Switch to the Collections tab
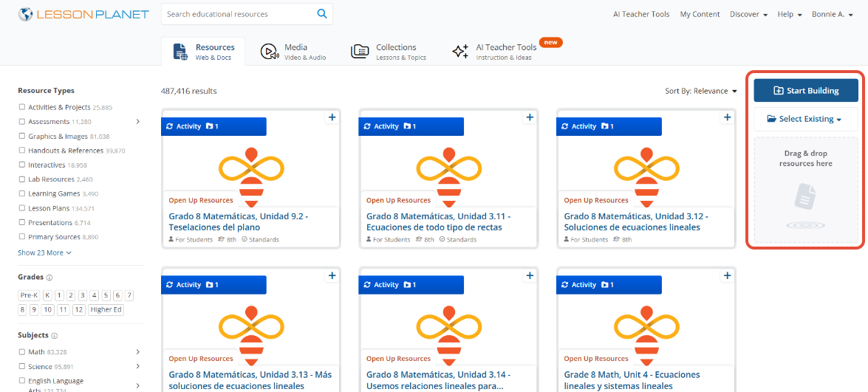The image size is (868, 392). point(389,52)
